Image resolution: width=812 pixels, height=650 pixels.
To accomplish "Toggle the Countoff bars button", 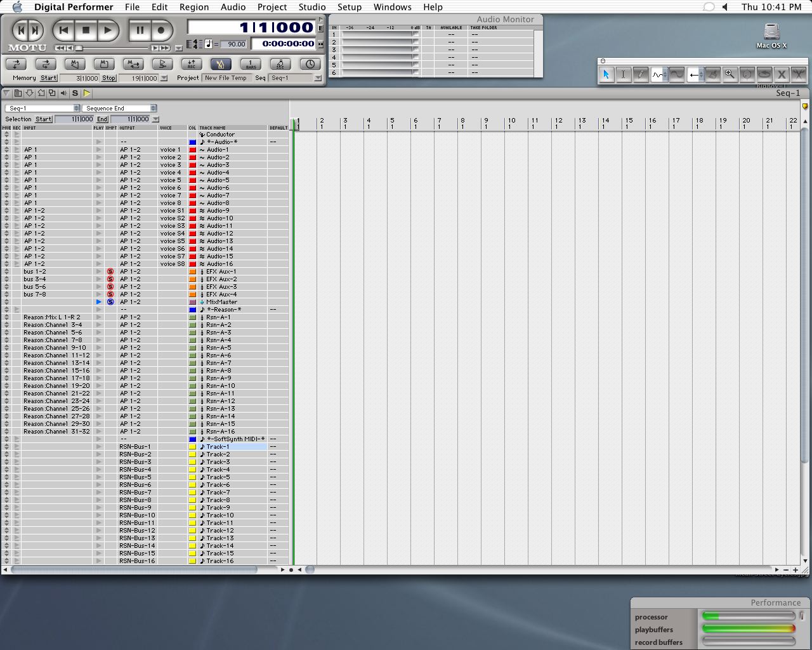I will click(251, 64).
